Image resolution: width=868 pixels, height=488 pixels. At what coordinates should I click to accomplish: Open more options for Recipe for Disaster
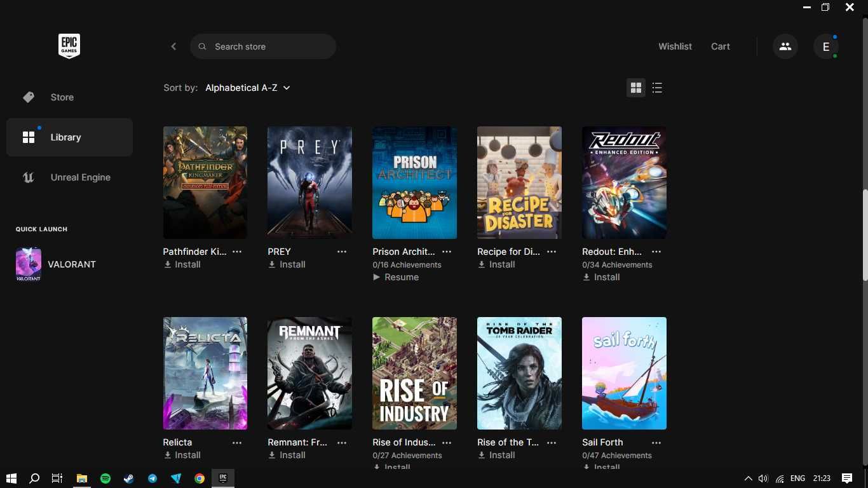552,252
